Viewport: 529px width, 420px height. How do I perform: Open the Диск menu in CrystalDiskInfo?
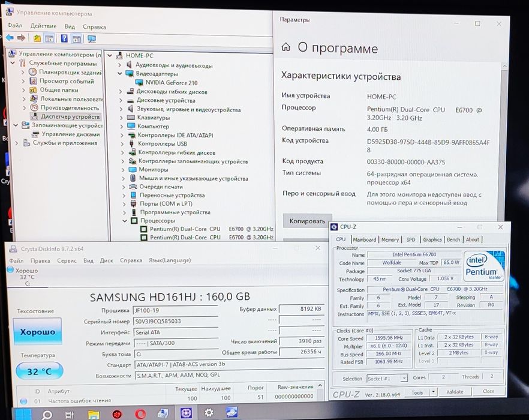106,260
